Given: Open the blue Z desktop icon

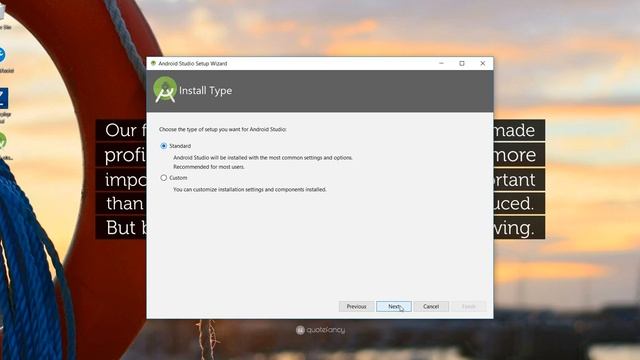Looking at the screenshot, I should 4,98.
